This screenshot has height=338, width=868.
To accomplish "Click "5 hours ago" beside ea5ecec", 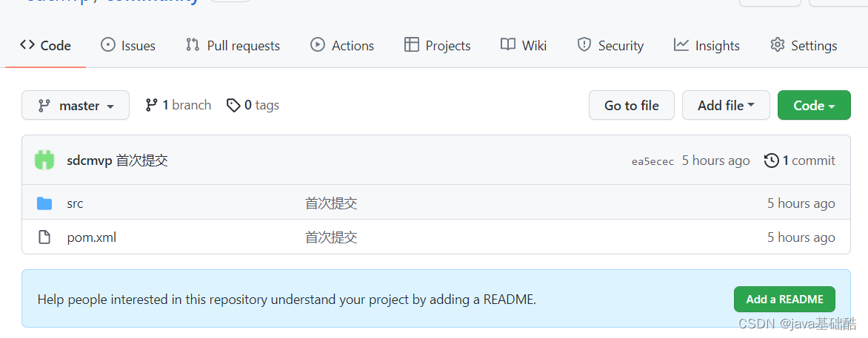I will (715, 161).
